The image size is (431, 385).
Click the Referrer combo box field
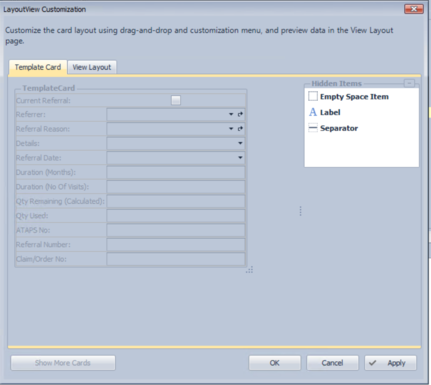176,114
